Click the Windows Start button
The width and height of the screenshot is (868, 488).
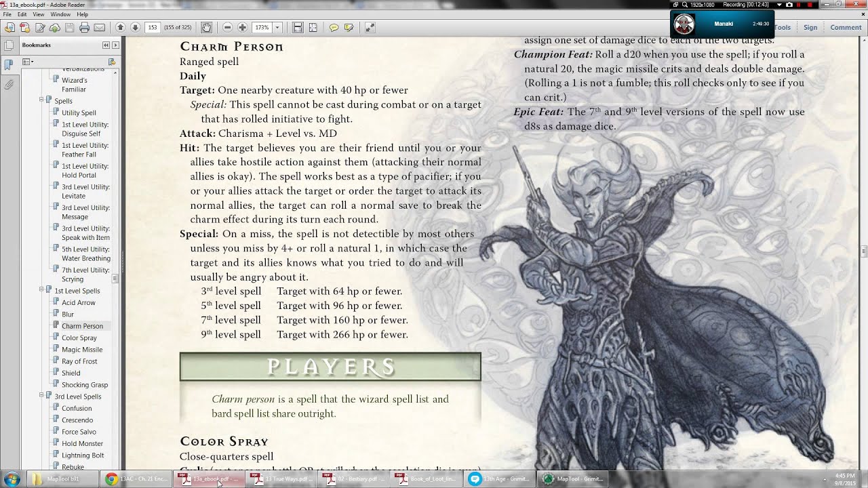(12, 479)
